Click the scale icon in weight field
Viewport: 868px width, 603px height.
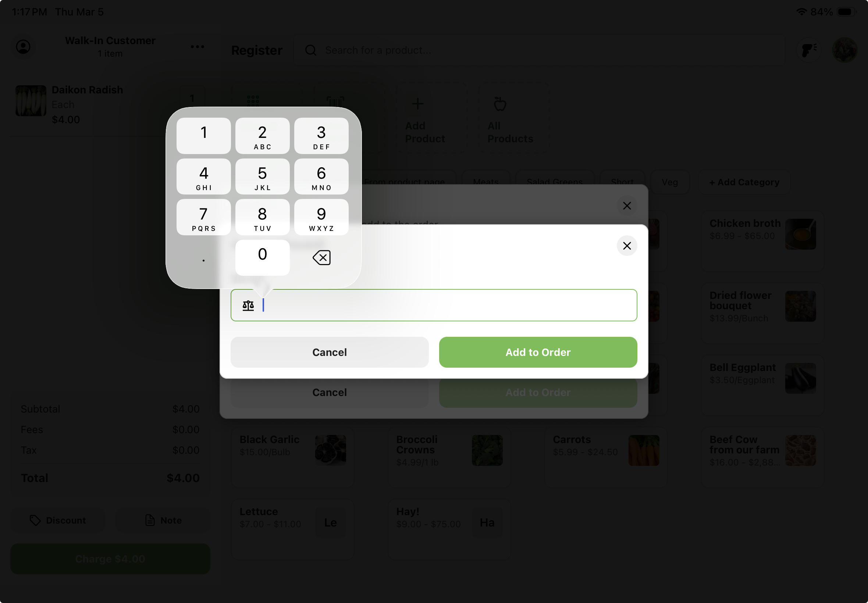[x=248, y=305]
